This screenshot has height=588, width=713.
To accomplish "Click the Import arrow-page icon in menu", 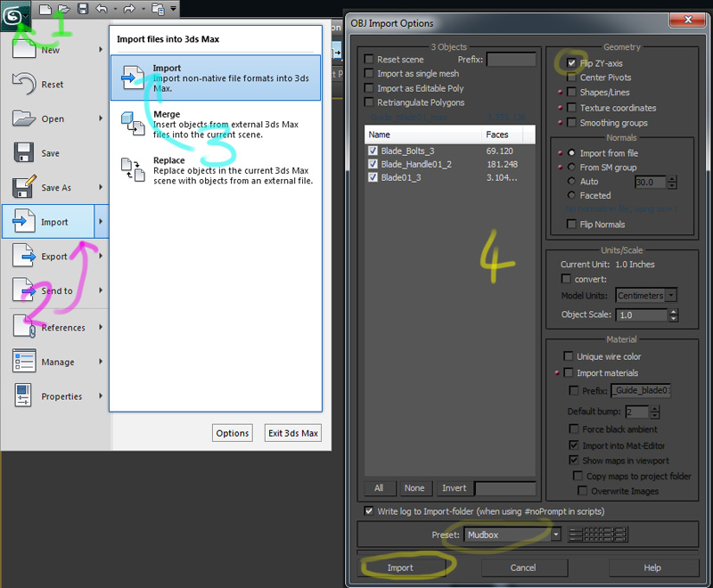I will [x=24, y=221].
